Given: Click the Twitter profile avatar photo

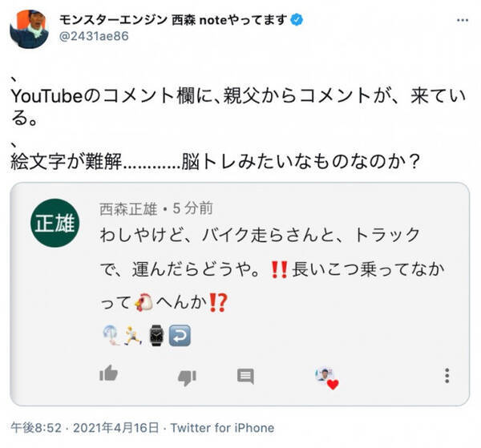Looking at the screenshot, I should [29, 29].
